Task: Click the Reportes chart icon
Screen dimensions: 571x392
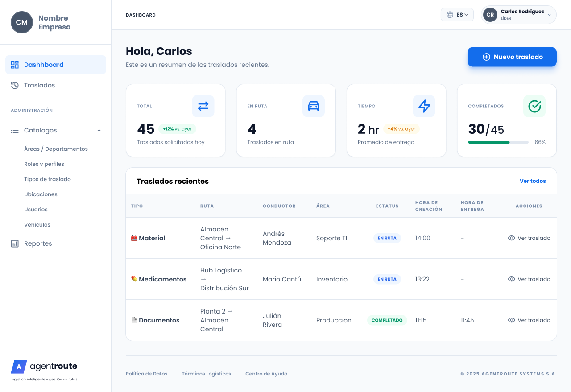Action: [15, 243]
